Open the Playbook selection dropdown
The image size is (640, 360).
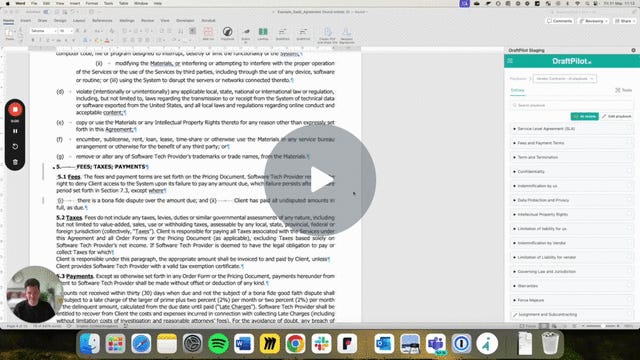(564, 78)
